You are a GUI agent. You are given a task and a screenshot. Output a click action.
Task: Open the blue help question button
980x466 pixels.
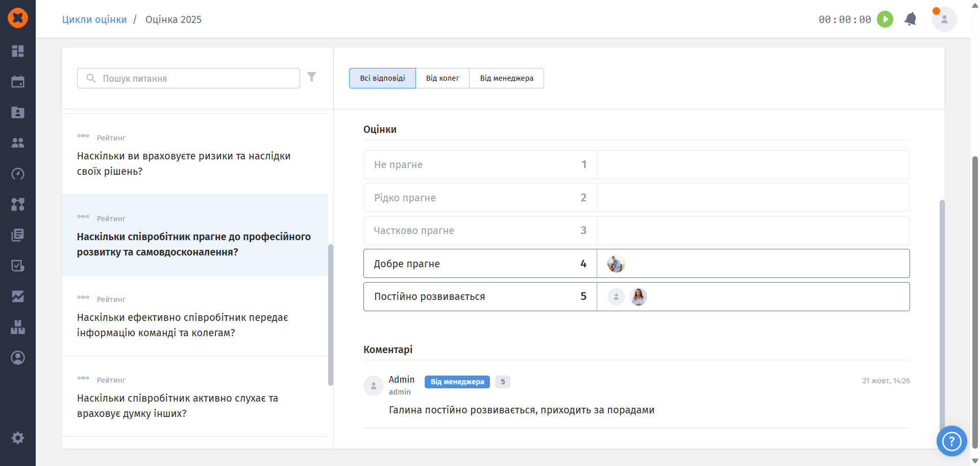coord(952,441)
